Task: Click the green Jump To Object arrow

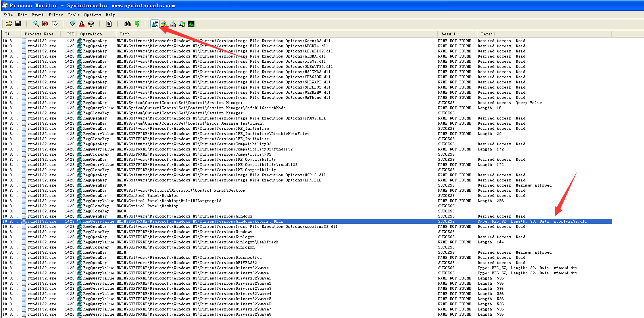Action: pyautogui.click(x=137, y=24)
